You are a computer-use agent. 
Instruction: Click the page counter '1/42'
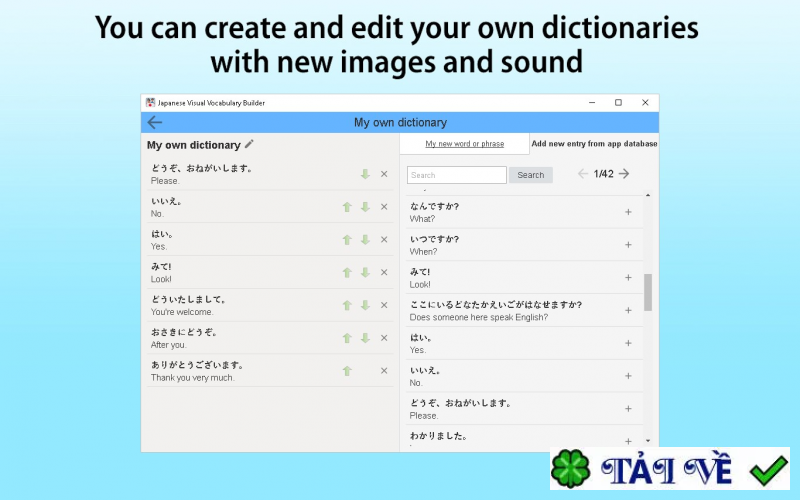click(x=604, y=174)
